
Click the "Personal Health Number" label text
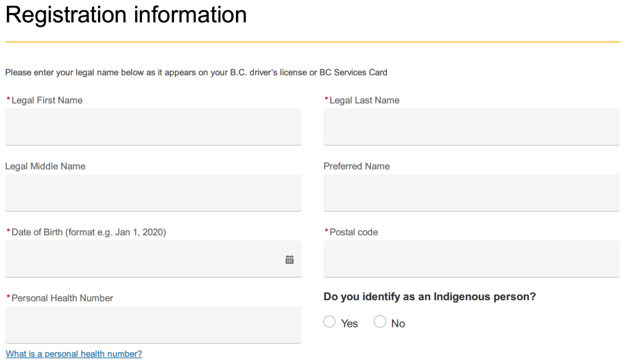click(x=62, y=298)
